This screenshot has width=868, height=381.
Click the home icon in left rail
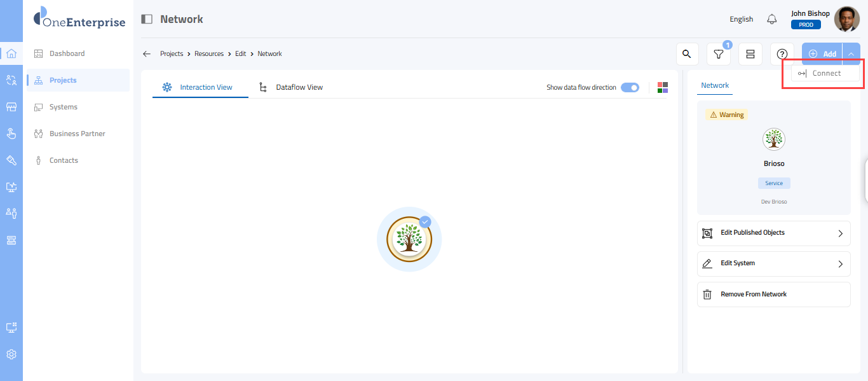pos(11,53)
